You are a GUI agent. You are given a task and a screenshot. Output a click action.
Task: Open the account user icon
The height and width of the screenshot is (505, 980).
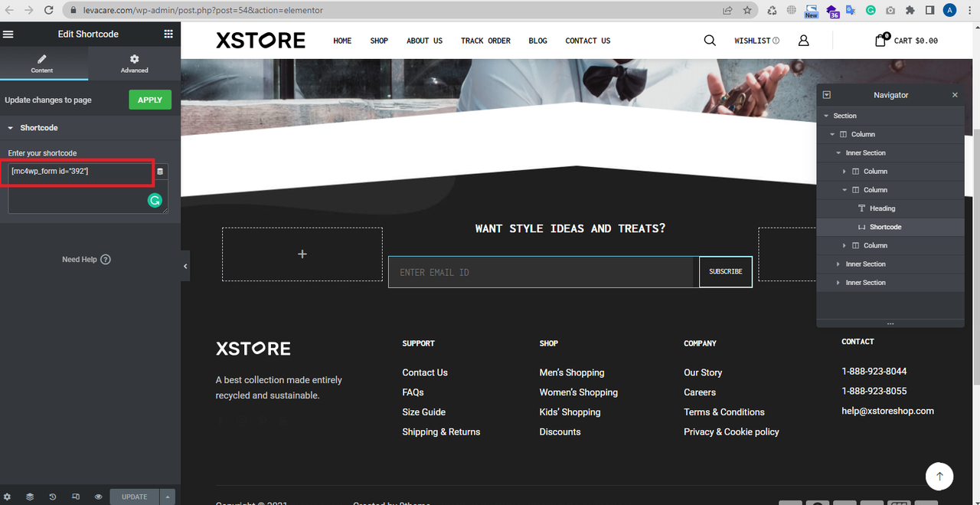(803, 41)
